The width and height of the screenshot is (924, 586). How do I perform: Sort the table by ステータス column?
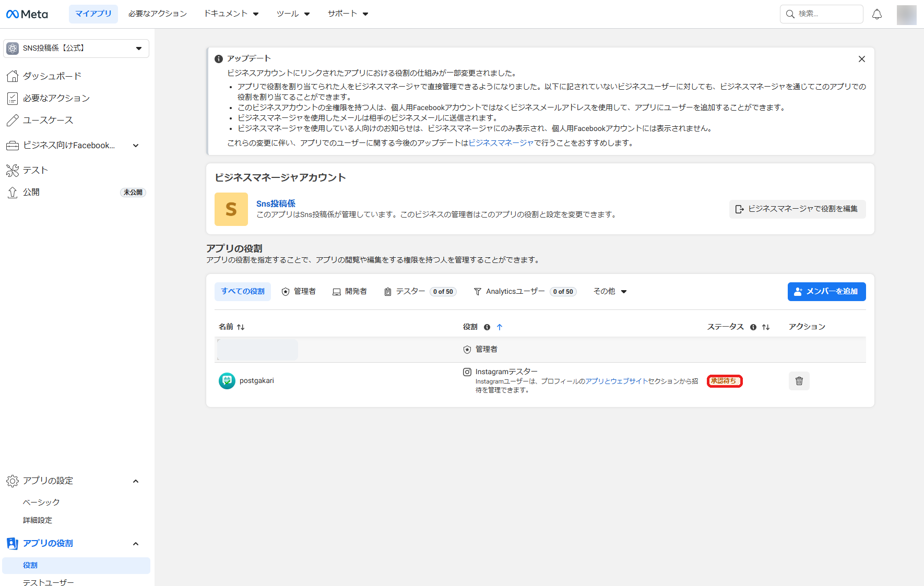click(x=766, y=327)
